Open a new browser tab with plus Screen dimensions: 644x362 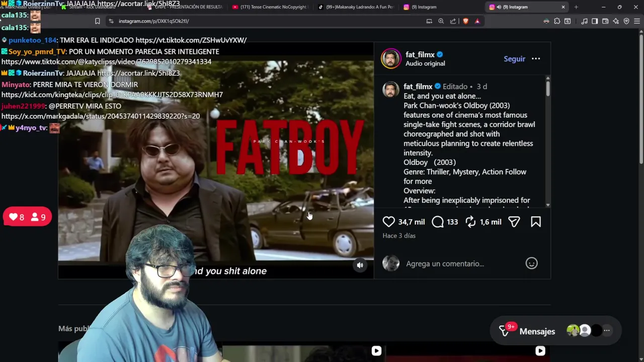point(576,7)
